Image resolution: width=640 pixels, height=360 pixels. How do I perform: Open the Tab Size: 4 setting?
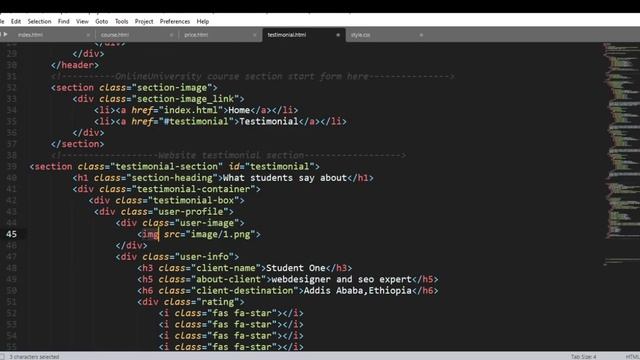coord(583,357)
